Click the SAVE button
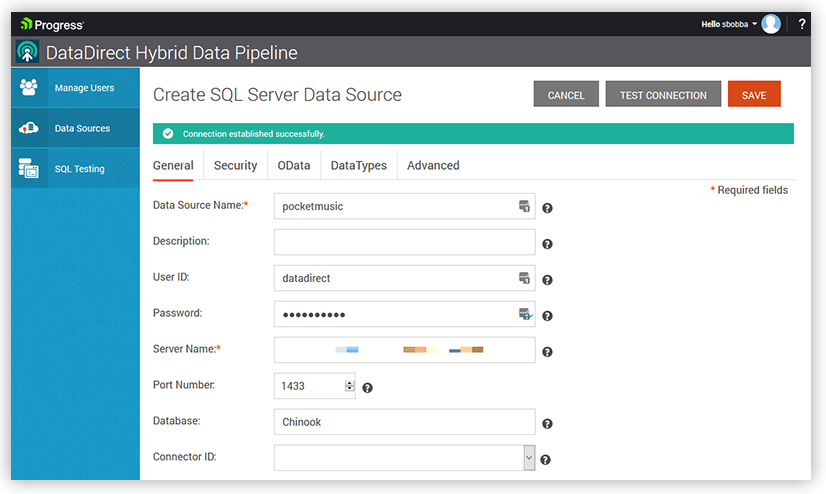Image resolution: width=826 pixels, height=494 pixels. [754, 95]
